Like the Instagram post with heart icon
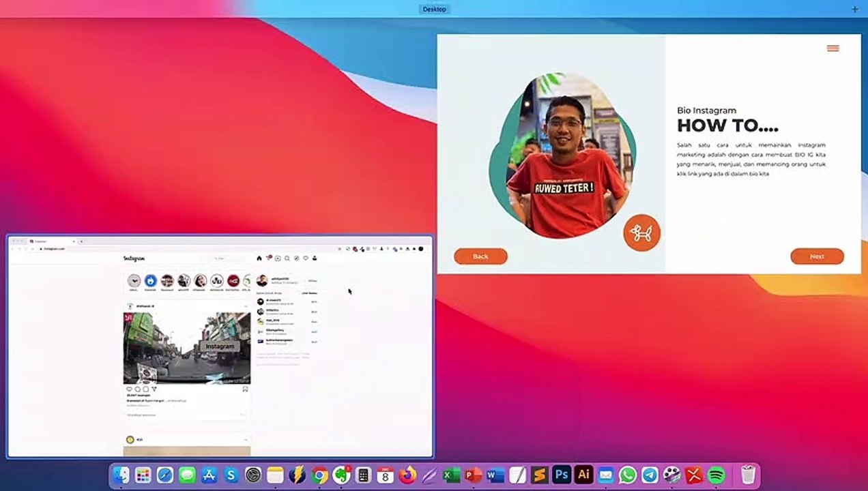868x491 pixels. point(129,389)
